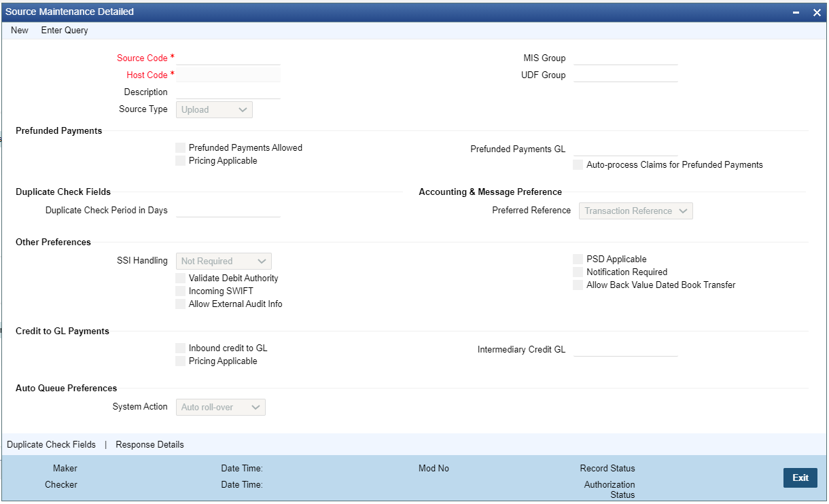Click Enter Query in the toolbar
This screenshot has height=504, width=829.
click(65, 31)
